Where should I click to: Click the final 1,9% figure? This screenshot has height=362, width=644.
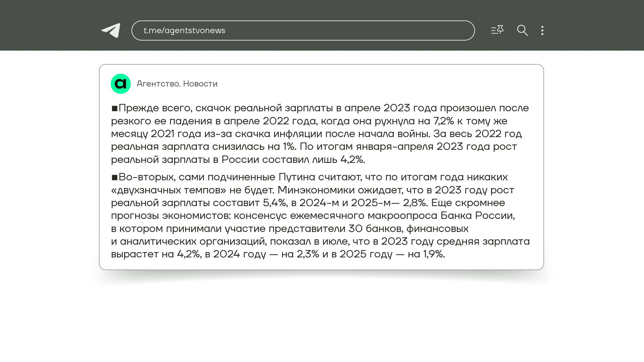[433, 254]
